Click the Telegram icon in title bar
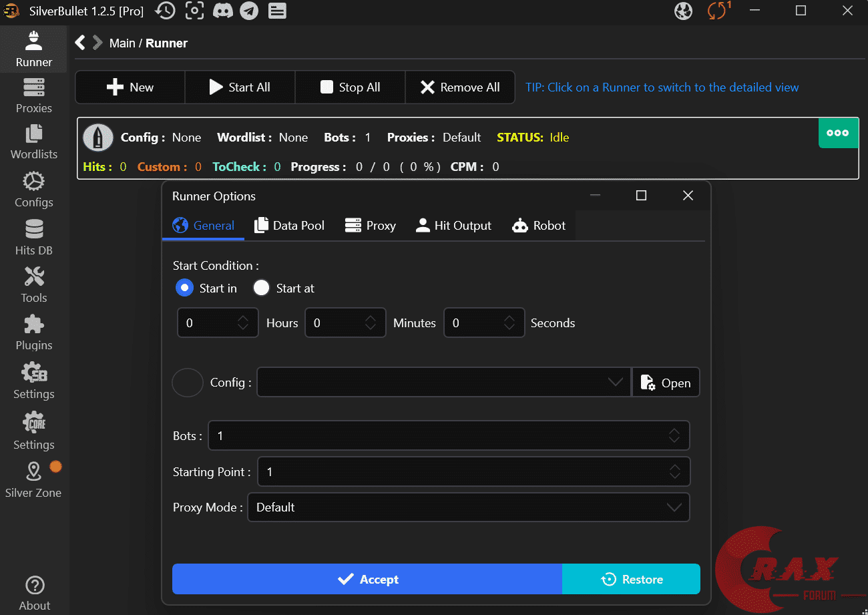868x615 pixels. point(249,11)
